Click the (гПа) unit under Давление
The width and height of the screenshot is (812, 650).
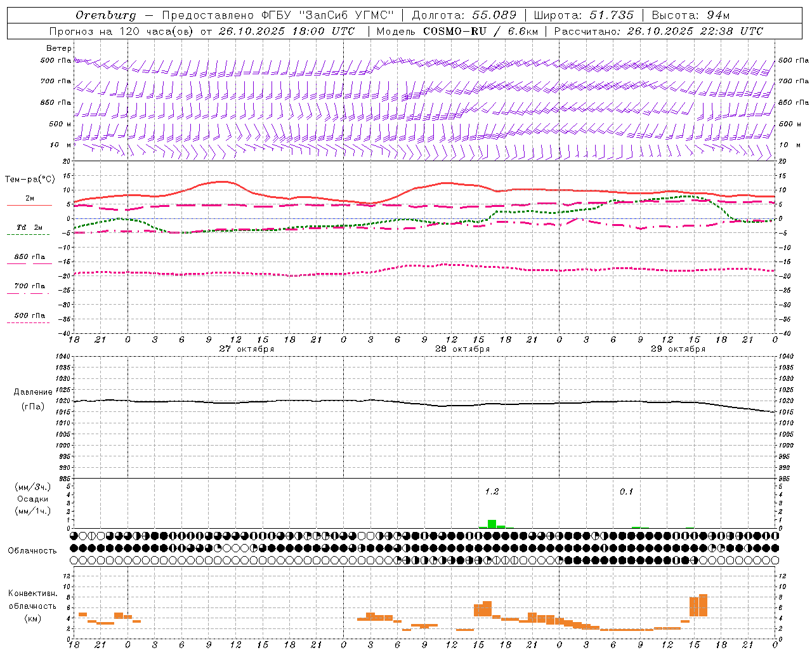(x=33, y=407)
